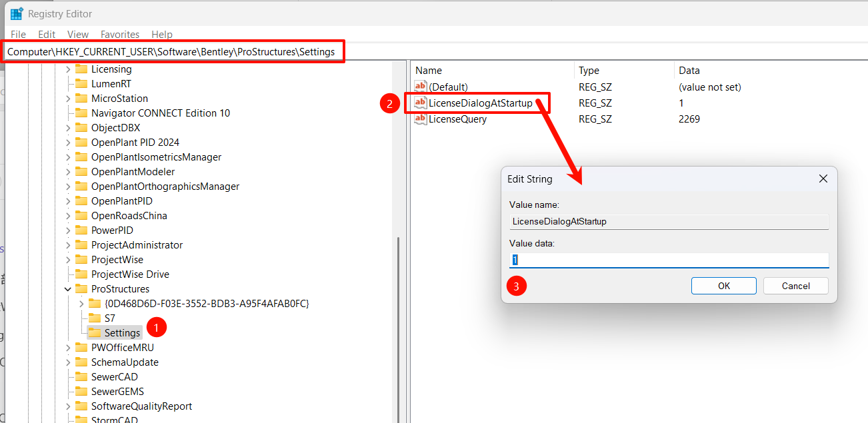Select the ObjectDBX folder icon
The image size is (868, 423).
click(81, 128)
